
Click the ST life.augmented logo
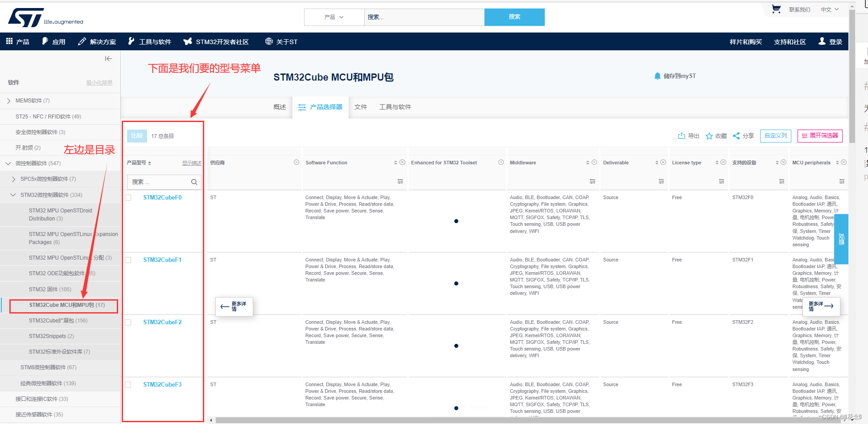45,17
